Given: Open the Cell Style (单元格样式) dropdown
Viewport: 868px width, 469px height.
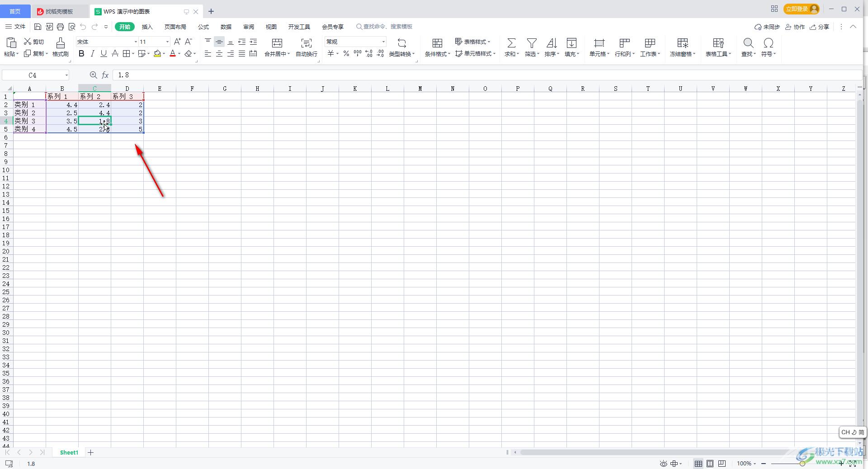Looking at the screenshot, I should point(475,54).
